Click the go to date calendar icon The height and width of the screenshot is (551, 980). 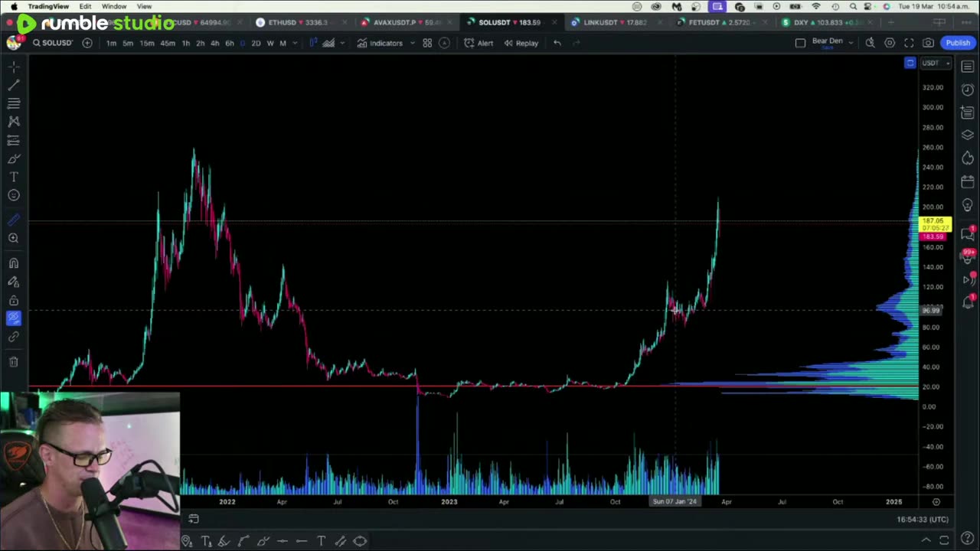194,519
